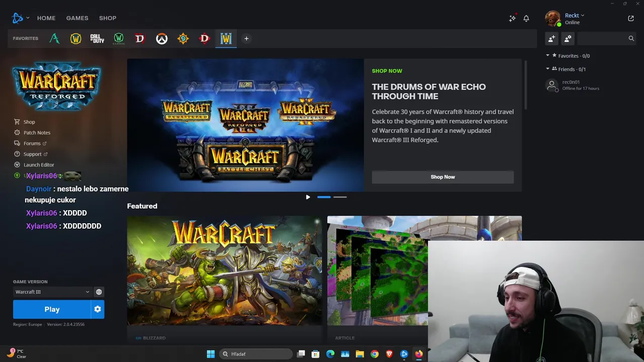This screenshot has width=644, height=362.
Task: Open the Game Version dropdown
Action: pyautogui.click(x=52, y=292)
